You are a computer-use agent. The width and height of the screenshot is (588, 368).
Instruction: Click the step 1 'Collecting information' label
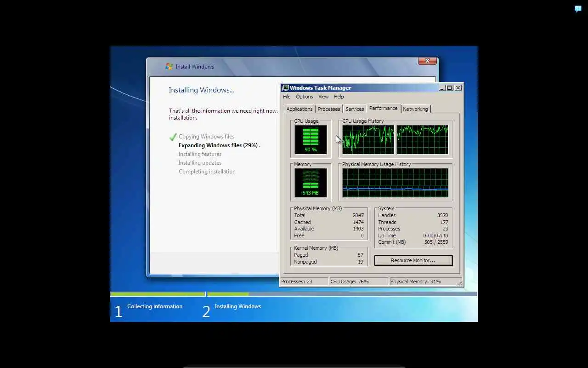coord(155,306)
